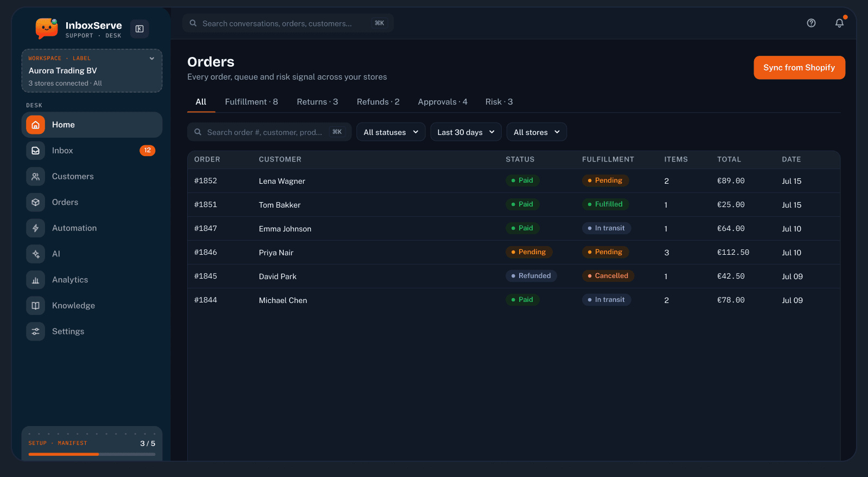Click customer Michael Chen
The height and width of the screenshot is (477, 868).
click(283, 300)
